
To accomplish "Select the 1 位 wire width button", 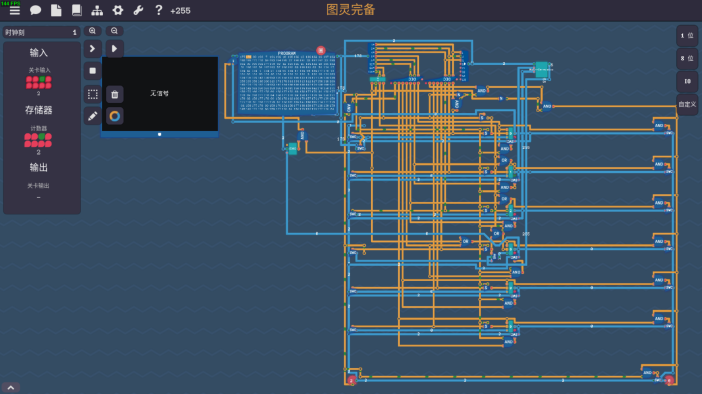I will (x=687, y=35).
